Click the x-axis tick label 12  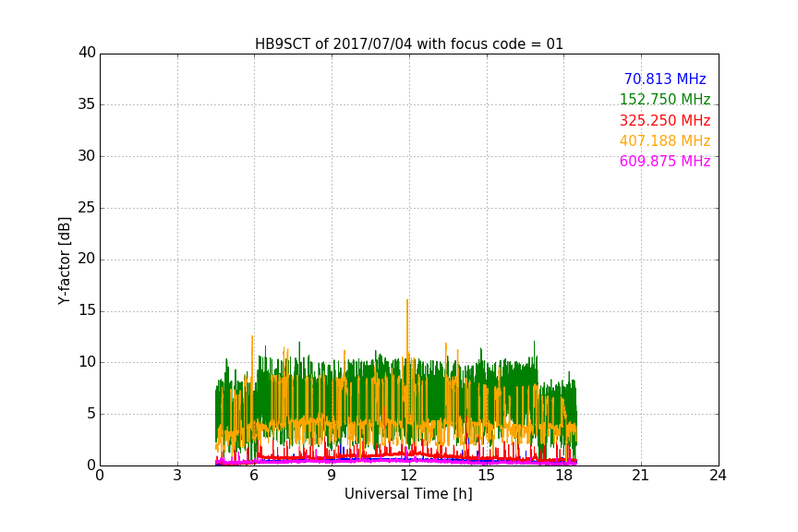click(x=408, y=476)
